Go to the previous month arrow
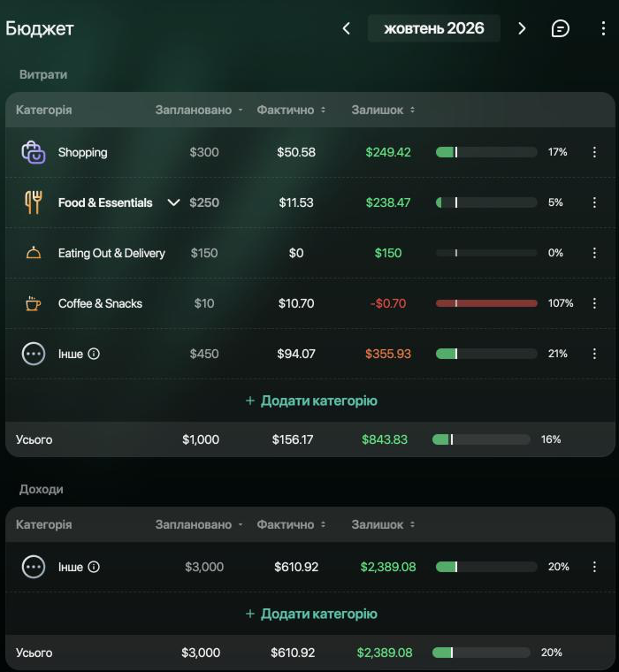Screen dimensions: 619x672 [x=347, y=28]
